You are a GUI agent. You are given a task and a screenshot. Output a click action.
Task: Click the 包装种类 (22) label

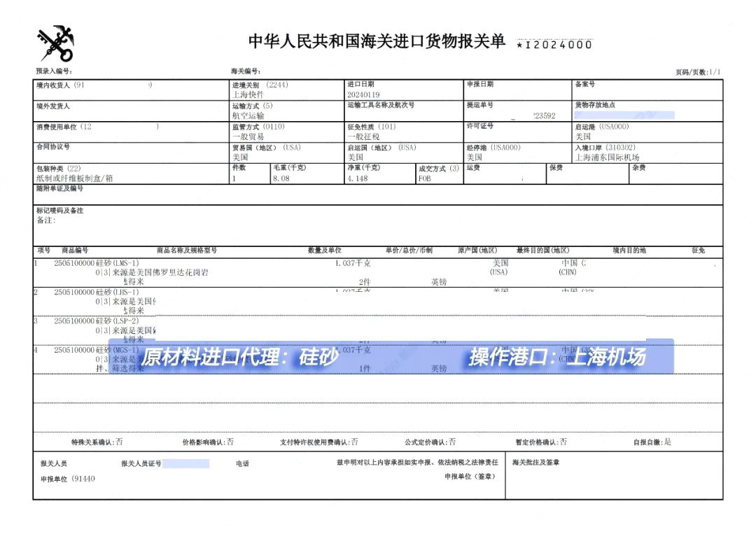pyautogui.click(x=58, y=168)
